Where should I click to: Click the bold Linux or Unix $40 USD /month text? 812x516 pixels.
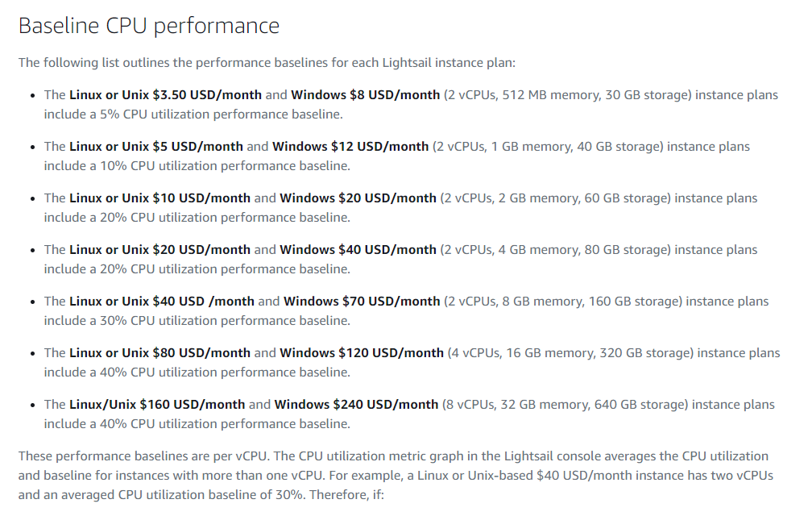click(161, 302)
